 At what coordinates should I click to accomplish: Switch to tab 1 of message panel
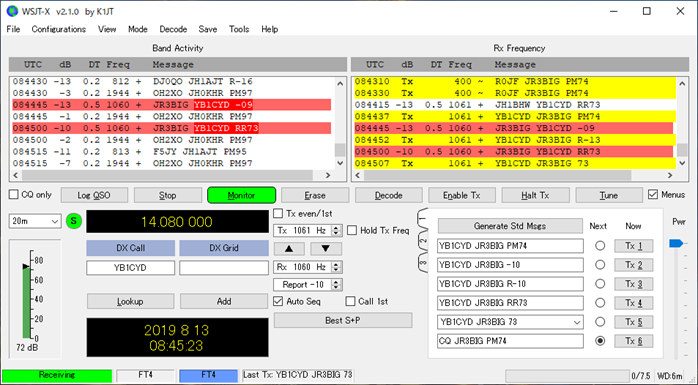click(422, 219)
